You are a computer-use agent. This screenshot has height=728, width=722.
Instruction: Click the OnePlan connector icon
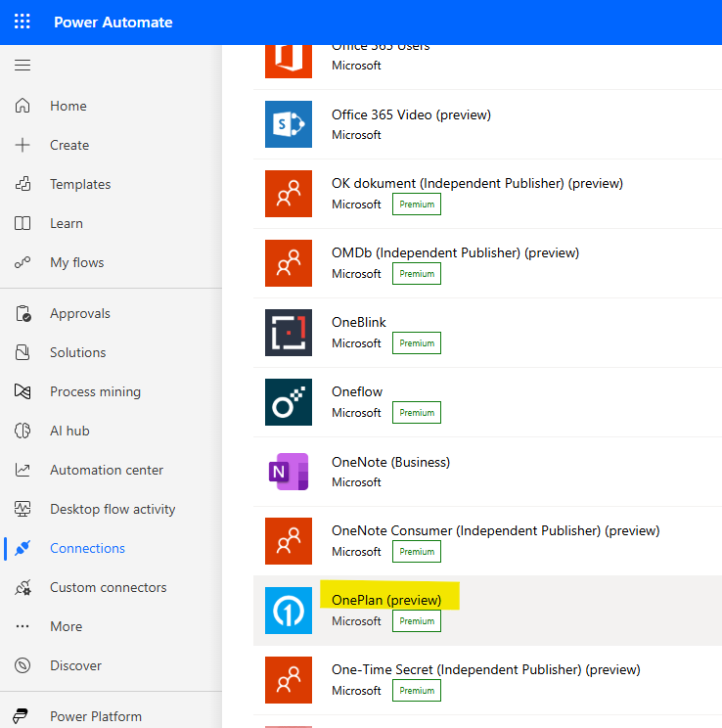tap(289, 611)
